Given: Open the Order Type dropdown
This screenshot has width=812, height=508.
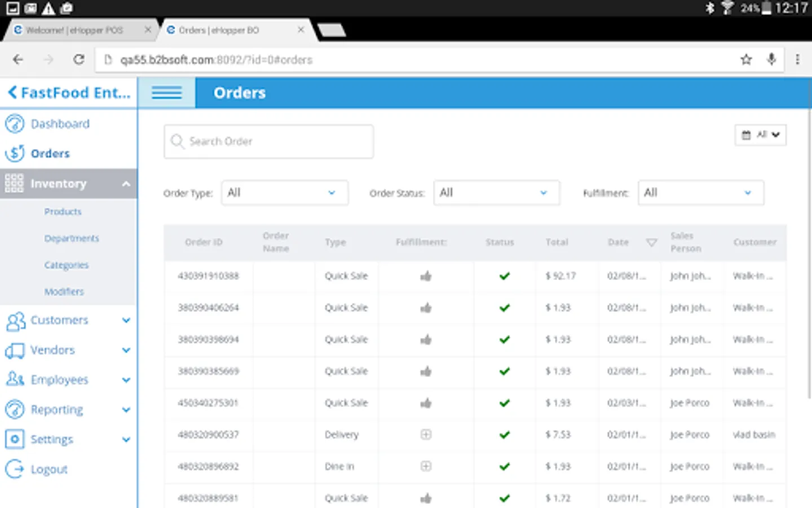Looking at the screenshot, I should click(x=284, y=192).
